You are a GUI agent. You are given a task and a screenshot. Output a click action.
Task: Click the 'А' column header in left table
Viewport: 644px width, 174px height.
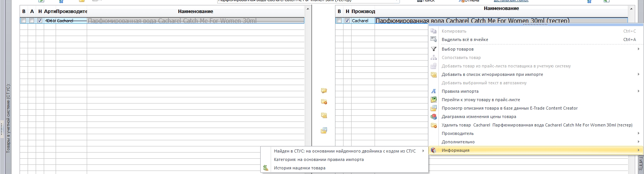(32, 11)
